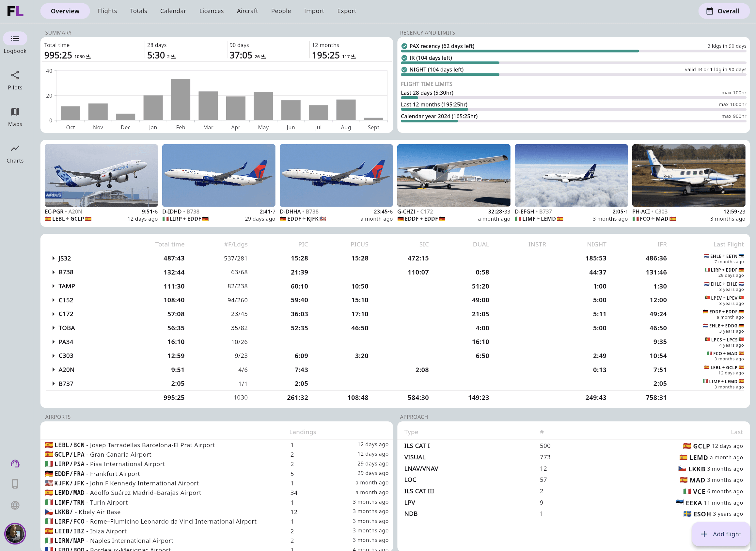Expand the A20N aircraft row
The width and height of the screenshot is (756, 551).
point(53,370)
